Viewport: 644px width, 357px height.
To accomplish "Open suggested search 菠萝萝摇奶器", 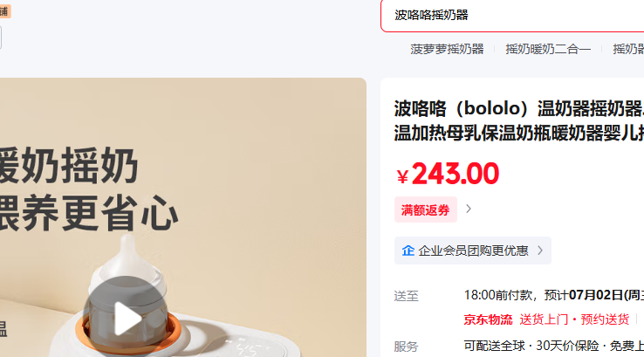I will tap(447, 49).
